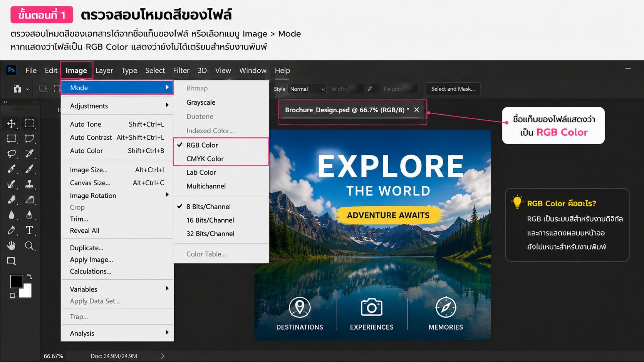Click the tool icon below the Hand tool
This screenshot has height=362, width=644.
tap(11, 261)
